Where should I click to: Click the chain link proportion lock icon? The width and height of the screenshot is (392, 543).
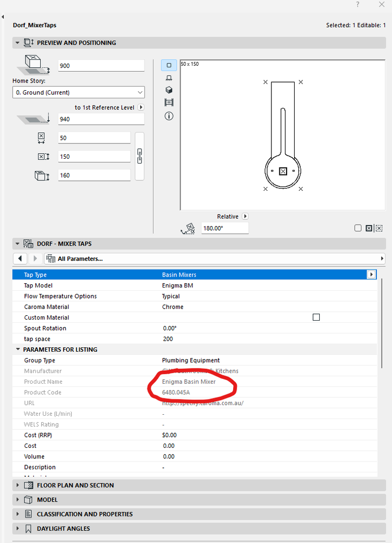pyautogui.click(x=140, y=156)
